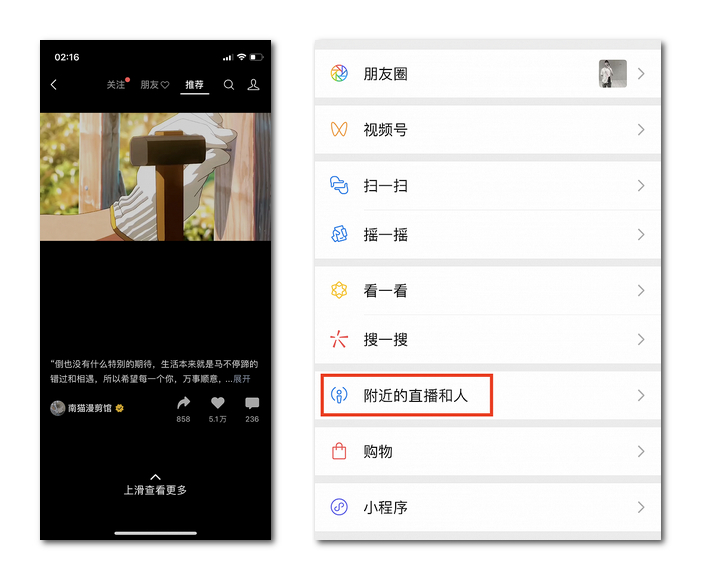Tap chevron on 看一看 row

[x=641, y=290]
